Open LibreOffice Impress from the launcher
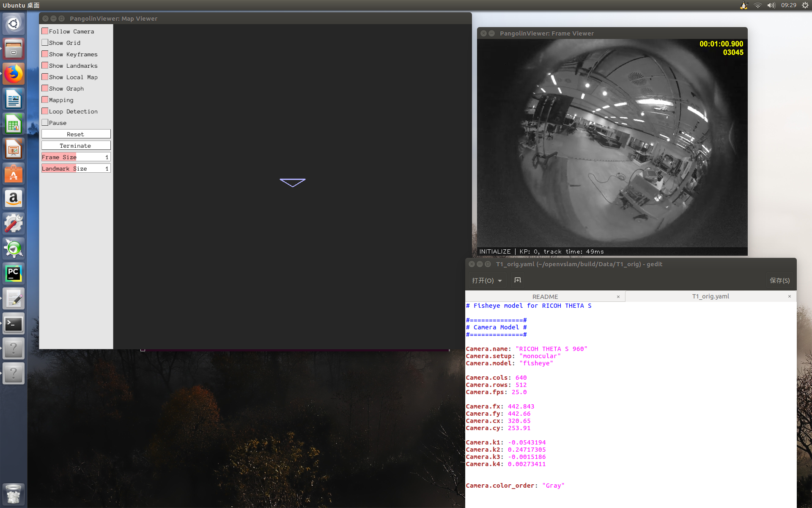Image resolution: width=812 pixels, height=508 pixels. point(13,149)
